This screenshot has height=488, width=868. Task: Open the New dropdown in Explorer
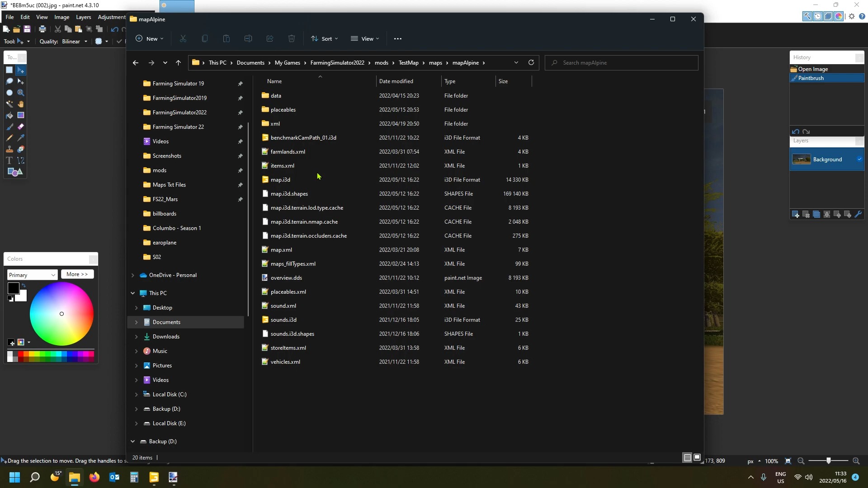(150, 38)
